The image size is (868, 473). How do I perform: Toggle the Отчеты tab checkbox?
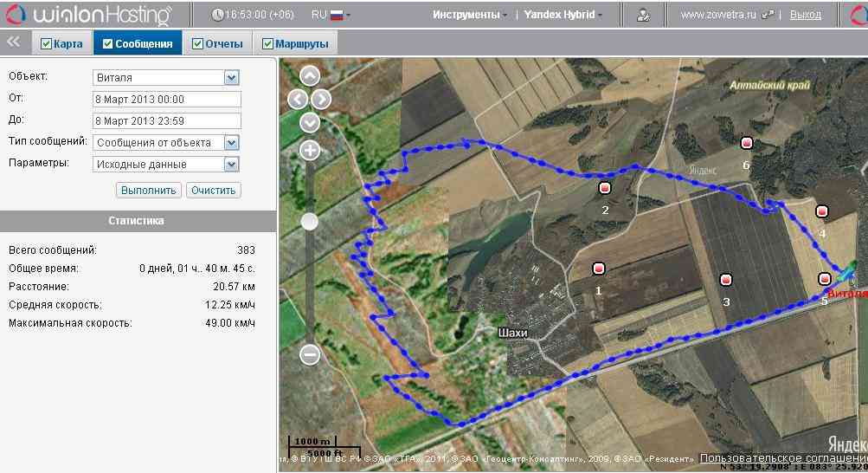coord(198,44)
